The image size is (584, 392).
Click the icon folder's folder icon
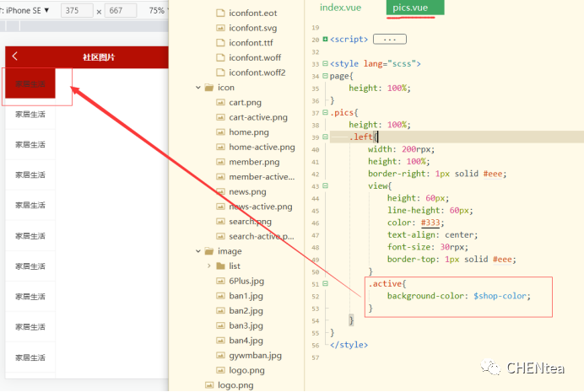[208, 88]
